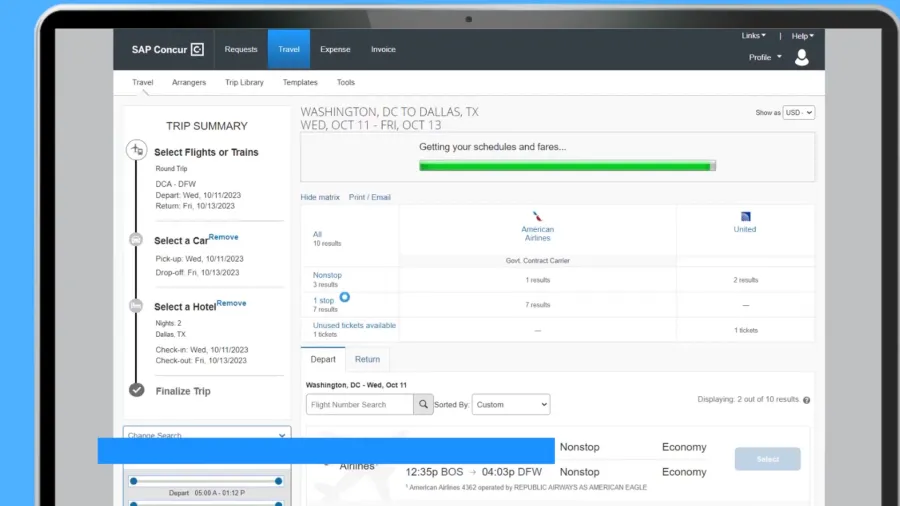Click the Govt. Contract Carrier label
This screenshot has height=506, width=900.
(x=537, y=260)
